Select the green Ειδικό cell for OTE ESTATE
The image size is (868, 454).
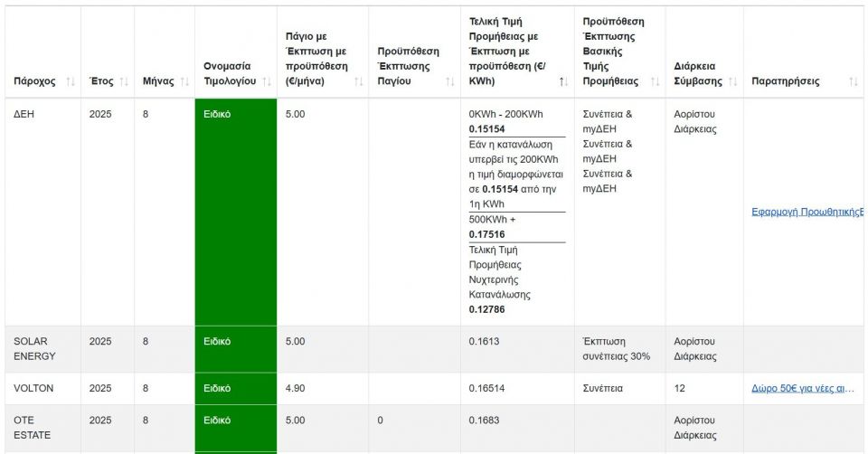pyautogui.click(x=235, y=427)
